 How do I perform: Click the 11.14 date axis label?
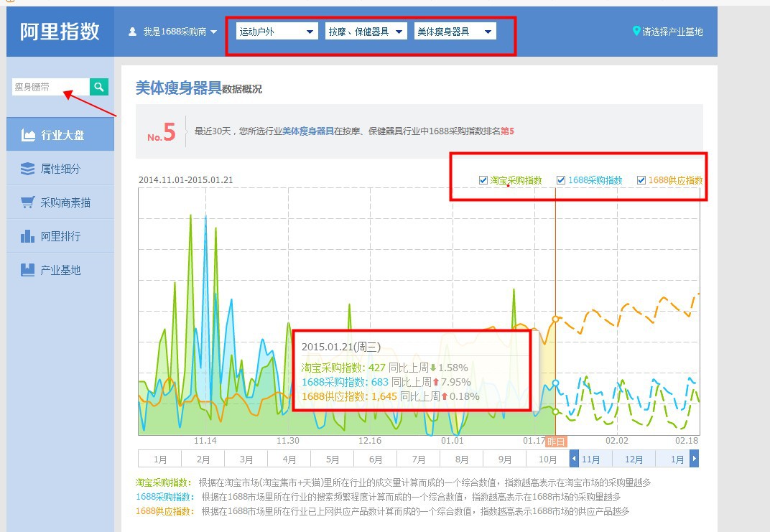point(205,441)
